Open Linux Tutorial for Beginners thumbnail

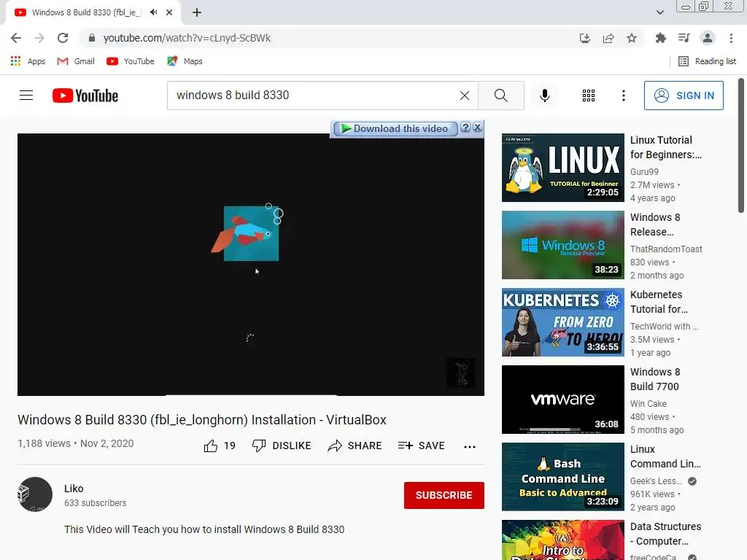[x=562, y=168]
